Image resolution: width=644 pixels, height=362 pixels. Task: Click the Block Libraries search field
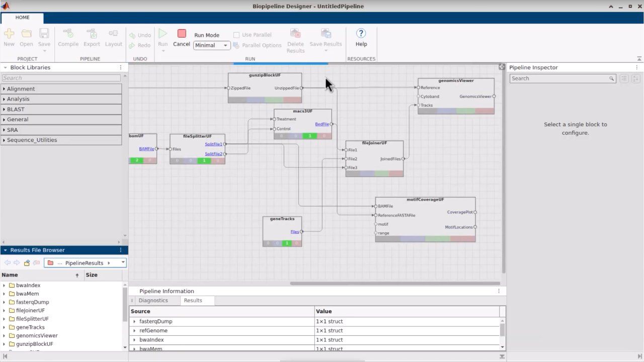60,78
